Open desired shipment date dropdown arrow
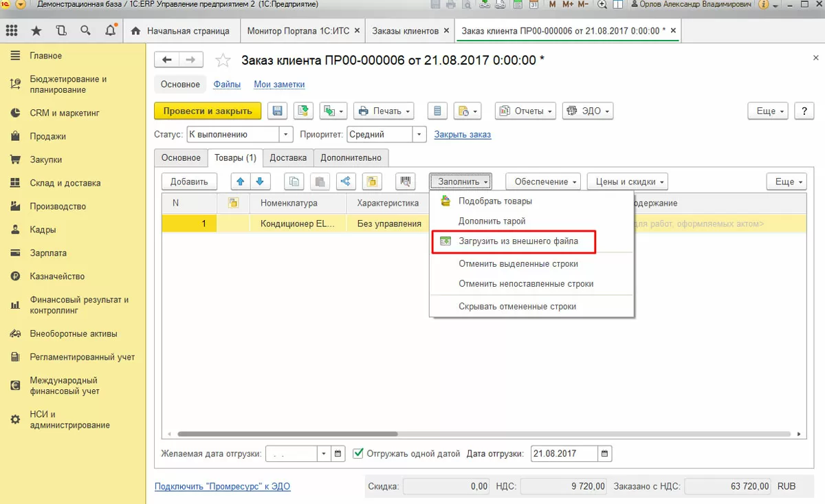 pos(324,454)
